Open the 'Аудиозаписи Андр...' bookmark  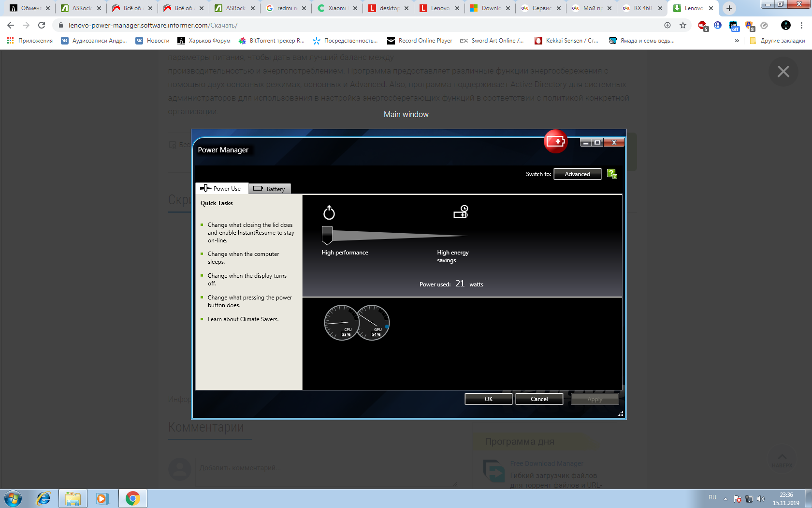[x=94, y=41]
